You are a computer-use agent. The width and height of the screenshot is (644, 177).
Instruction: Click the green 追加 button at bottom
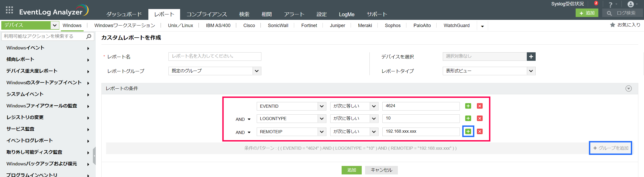point(351,170)
